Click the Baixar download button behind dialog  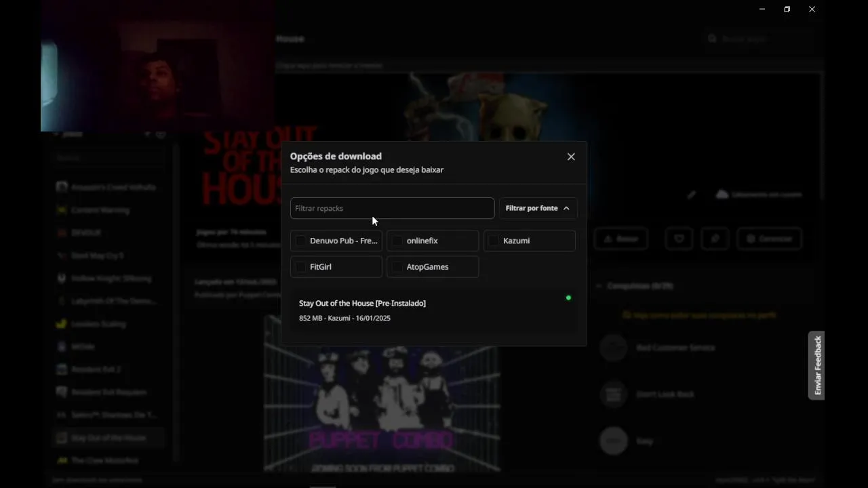[620, 239]
